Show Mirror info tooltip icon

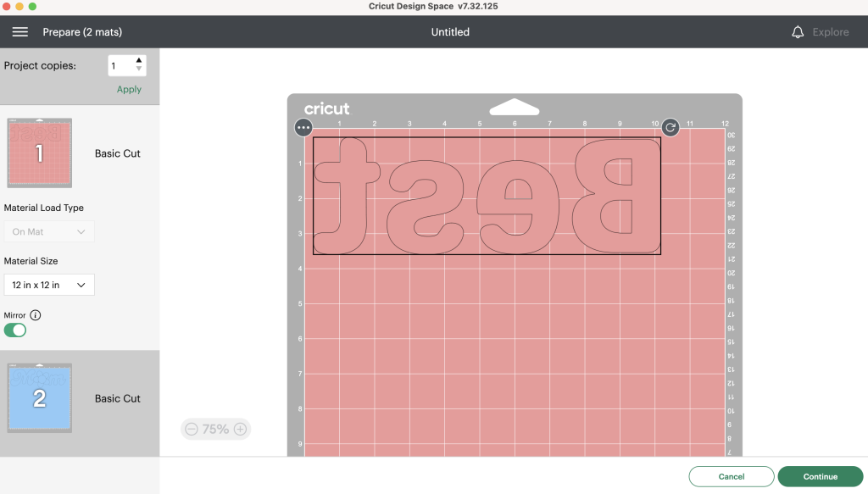click(36, 315)
